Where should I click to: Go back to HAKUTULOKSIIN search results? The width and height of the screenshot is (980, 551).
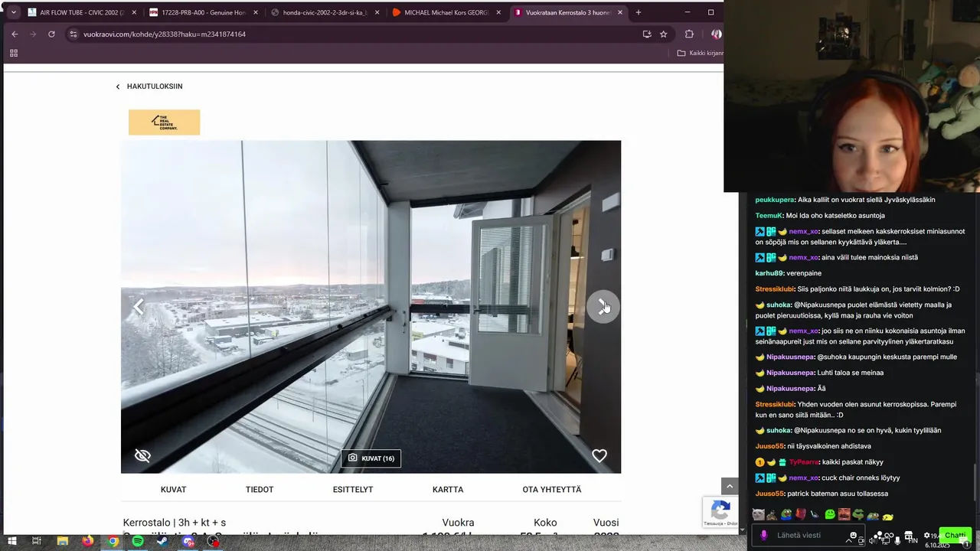point(149,86)
